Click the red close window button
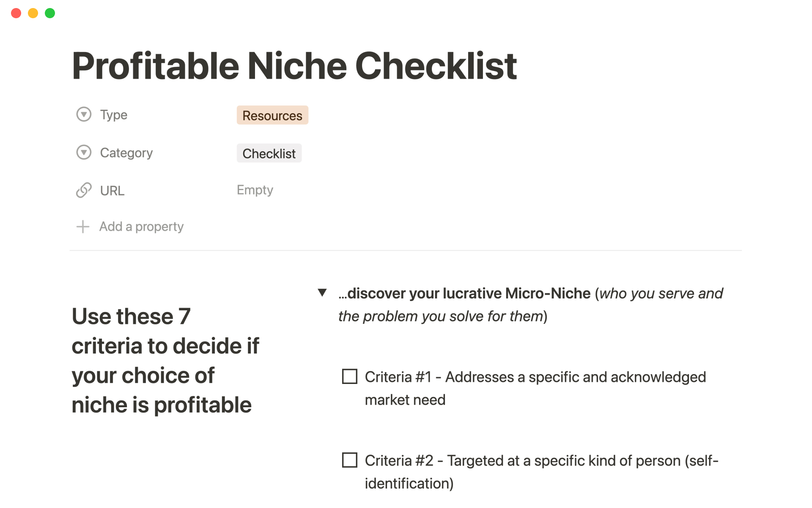This screenshot has height=508, width=812. point(16,13)
